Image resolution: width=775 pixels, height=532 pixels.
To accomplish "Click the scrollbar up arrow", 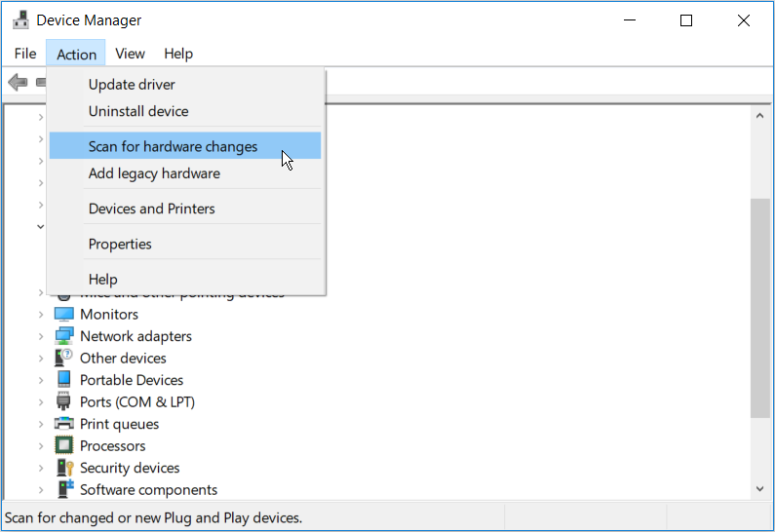I will tap(760, 116).
